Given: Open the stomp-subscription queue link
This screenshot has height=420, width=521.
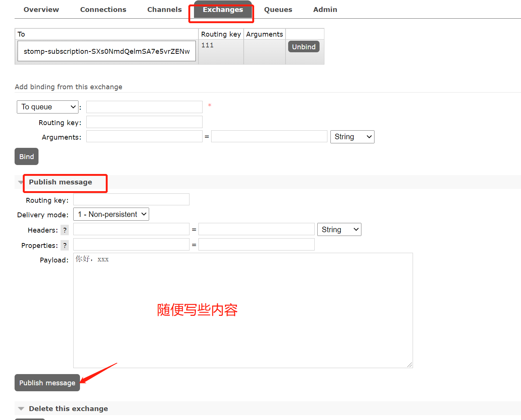Looking at the screenshot, I should (107, 51).
